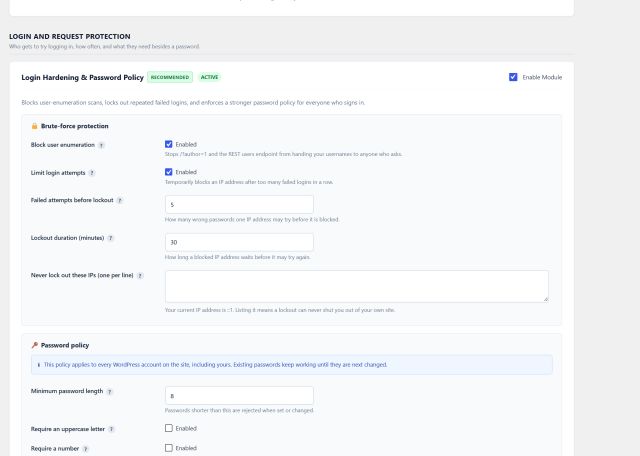Focus the Minimum password length field
640x456 pixels.
(x=239, y=396)
